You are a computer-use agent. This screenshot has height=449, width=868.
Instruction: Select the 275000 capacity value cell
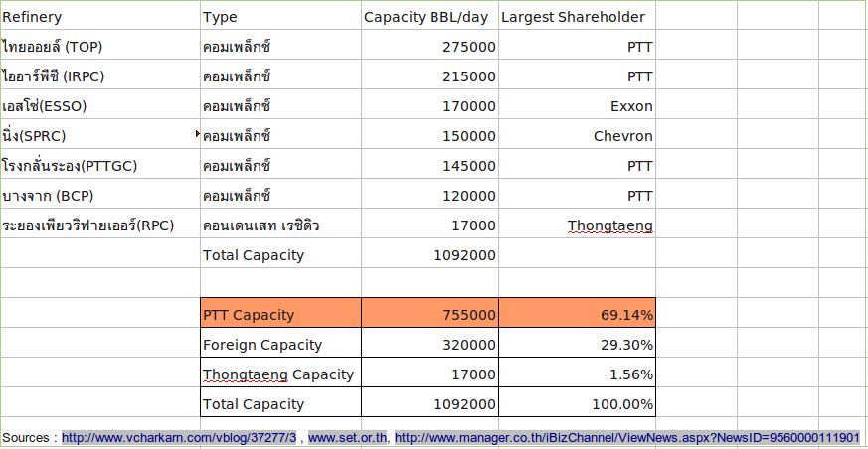tap(429, 47)
